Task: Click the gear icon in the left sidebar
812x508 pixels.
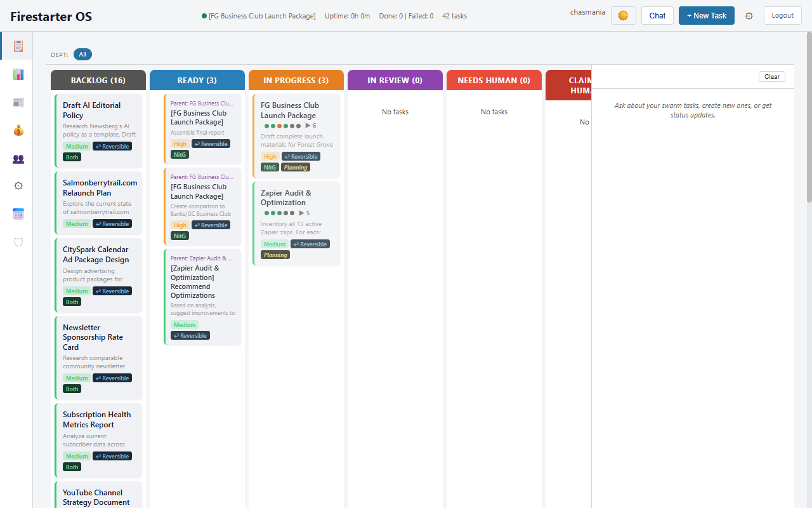Action: point(18,186)
